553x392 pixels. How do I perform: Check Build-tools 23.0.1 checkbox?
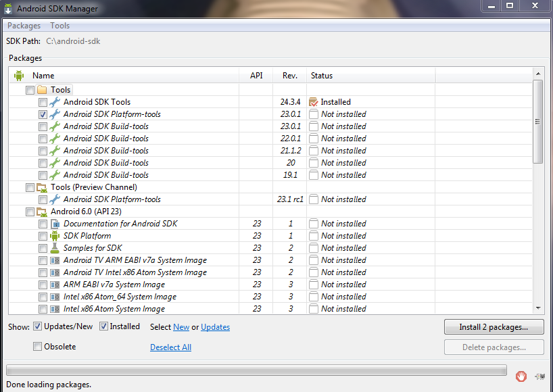tap(43, 127)
